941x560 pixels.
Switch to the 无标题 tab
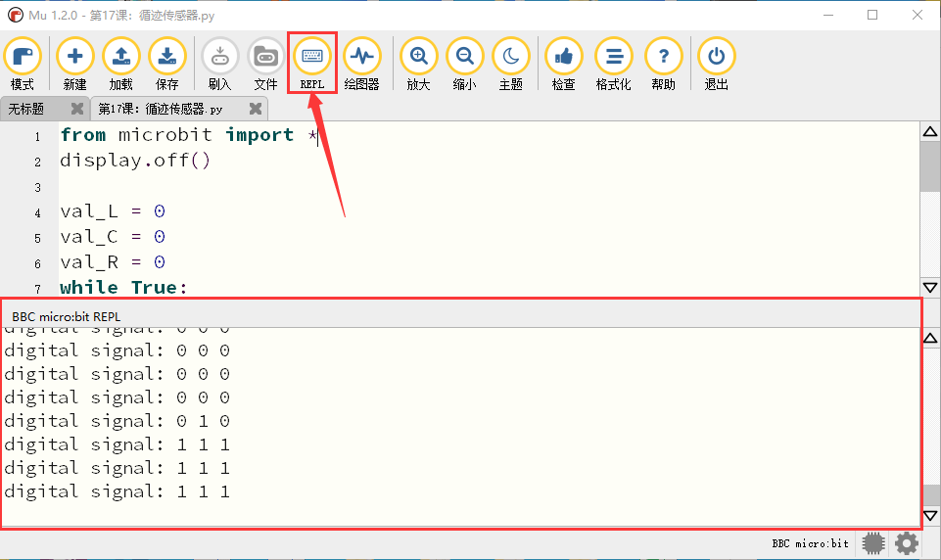tap(26, 109)
